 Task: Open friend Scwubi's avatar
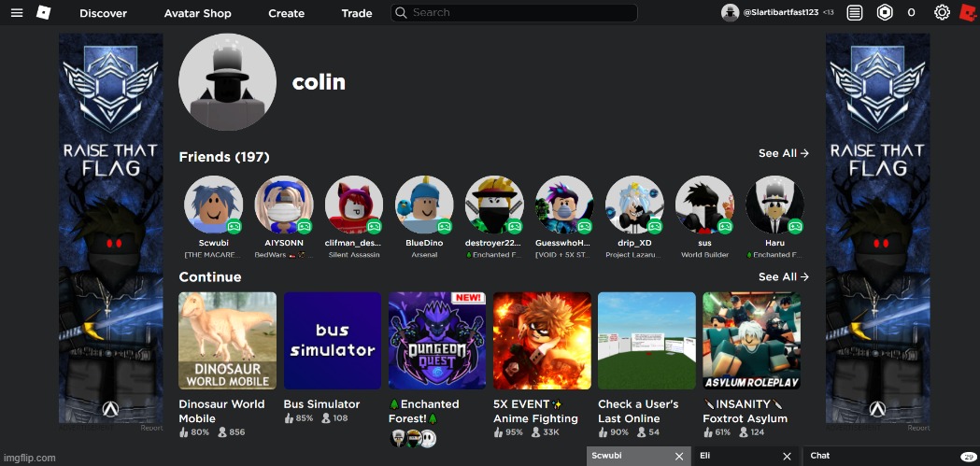(x=213, y=205)
